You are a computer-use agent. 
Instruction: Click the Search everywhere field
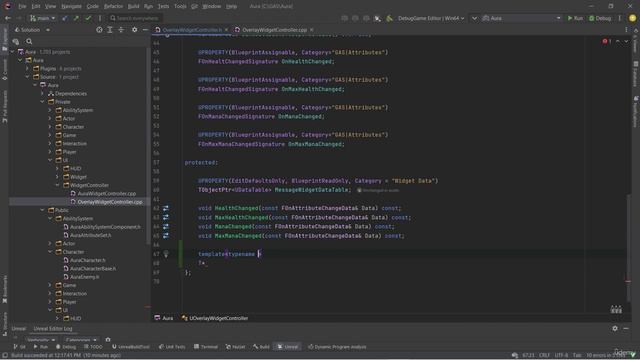click(135, 18)
